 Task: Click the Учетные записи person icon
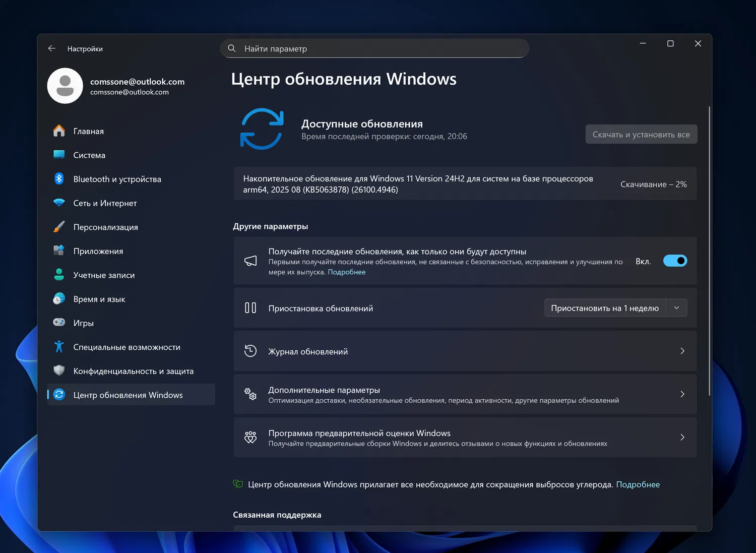(x=59, y=275)
